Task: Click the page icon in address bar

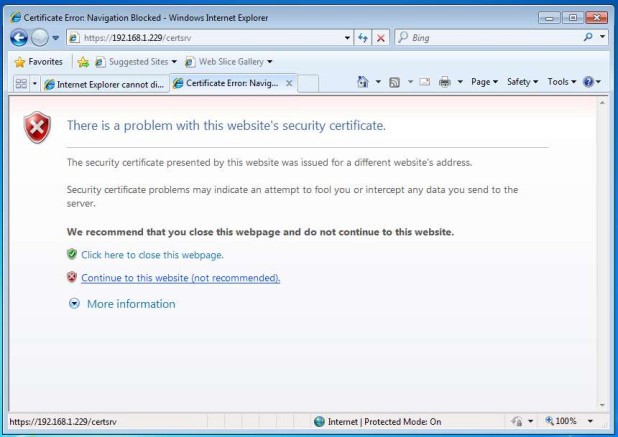Action: pos(74,38)
